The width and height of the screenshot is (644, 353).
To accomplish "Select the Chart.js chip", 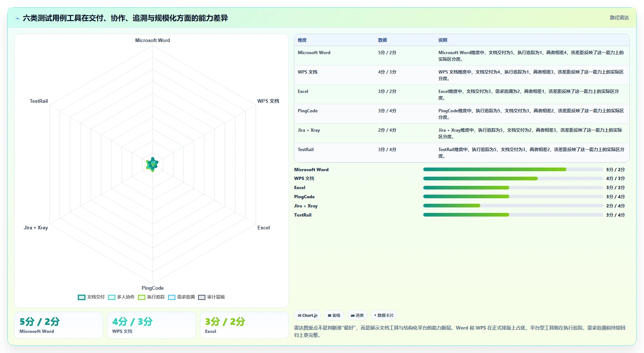I will click(x=308, y=315).
